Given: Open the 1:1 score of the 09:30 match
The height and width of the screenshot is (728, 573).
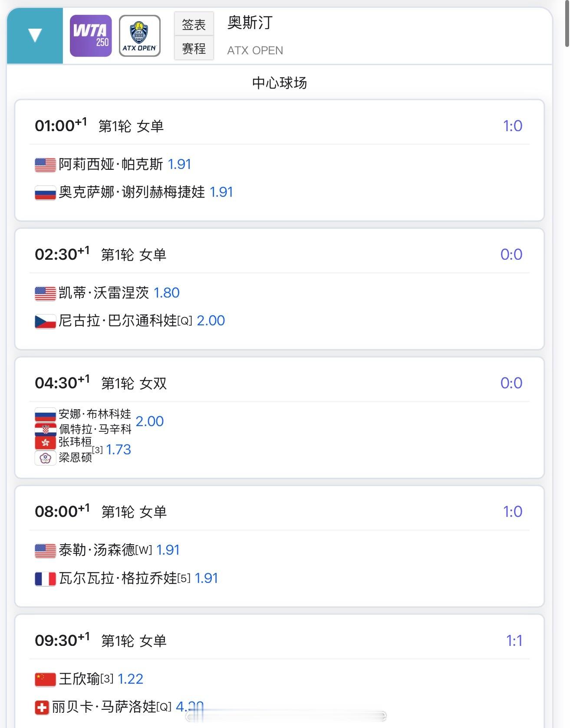Looking at the screenshot, I should [x=514, y=641].
